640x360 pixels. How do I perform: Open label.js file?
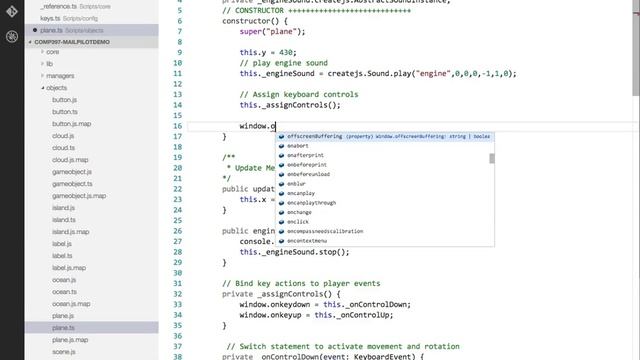click(62, 244)
